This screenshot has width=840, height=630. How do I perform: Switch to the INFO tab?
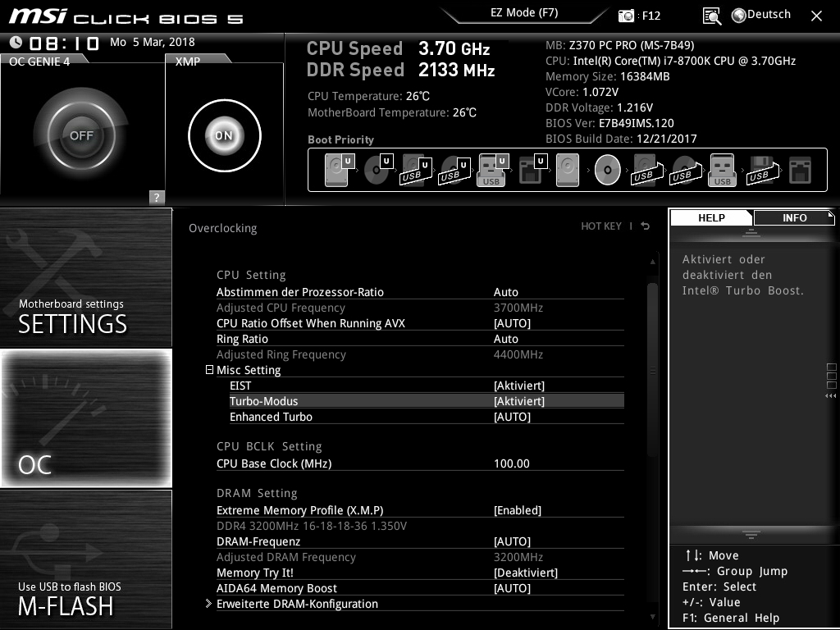point(794,217)
